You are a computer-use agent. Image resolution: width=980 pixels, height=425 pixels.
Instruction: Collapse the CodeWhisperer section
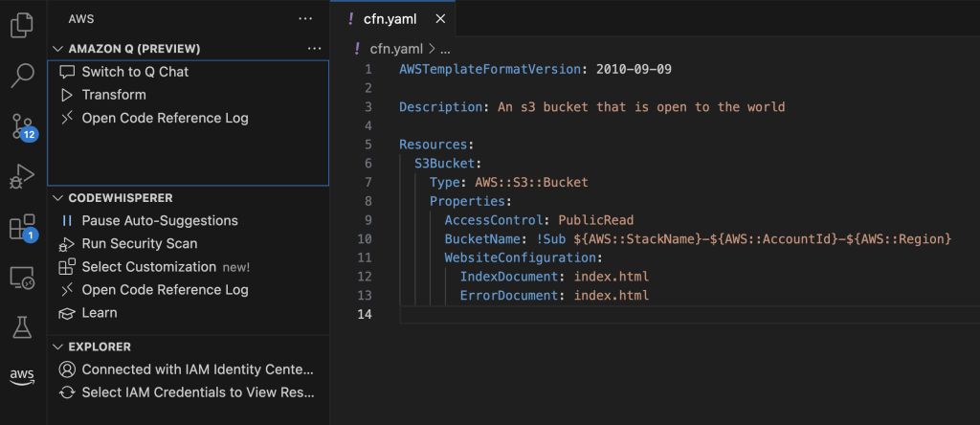pos(58,198)
